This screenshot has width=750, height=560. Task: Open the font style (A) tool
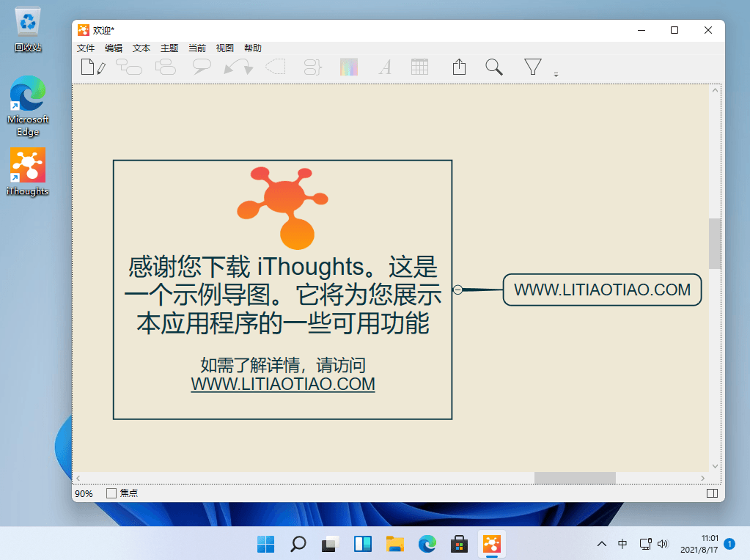pyautogui.click(x=385, y=67)
